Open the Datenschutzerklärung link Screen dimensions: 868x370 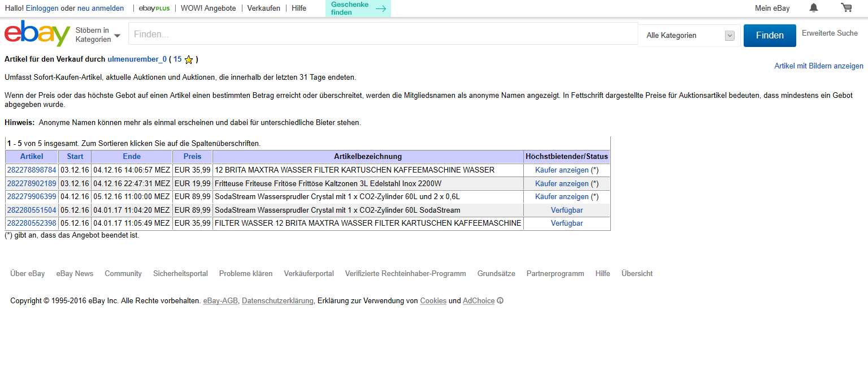click(x=277, y=301)
